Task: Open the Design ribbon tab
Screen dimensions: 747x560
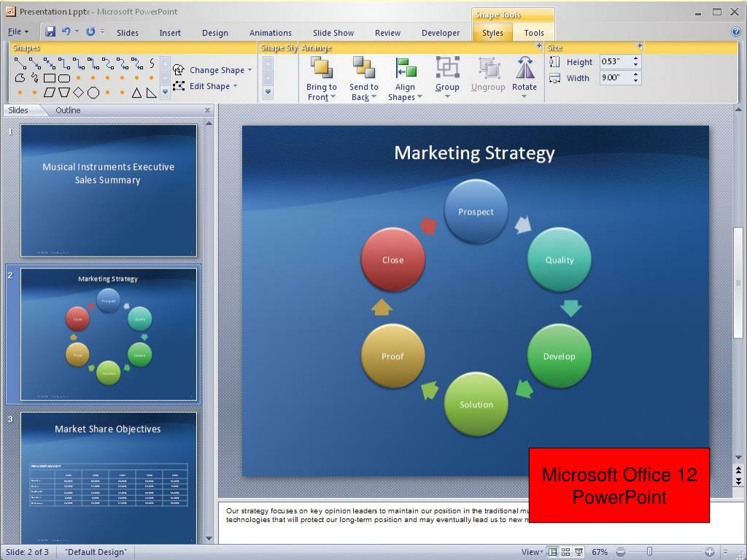Action: click(x=215, y=33)
